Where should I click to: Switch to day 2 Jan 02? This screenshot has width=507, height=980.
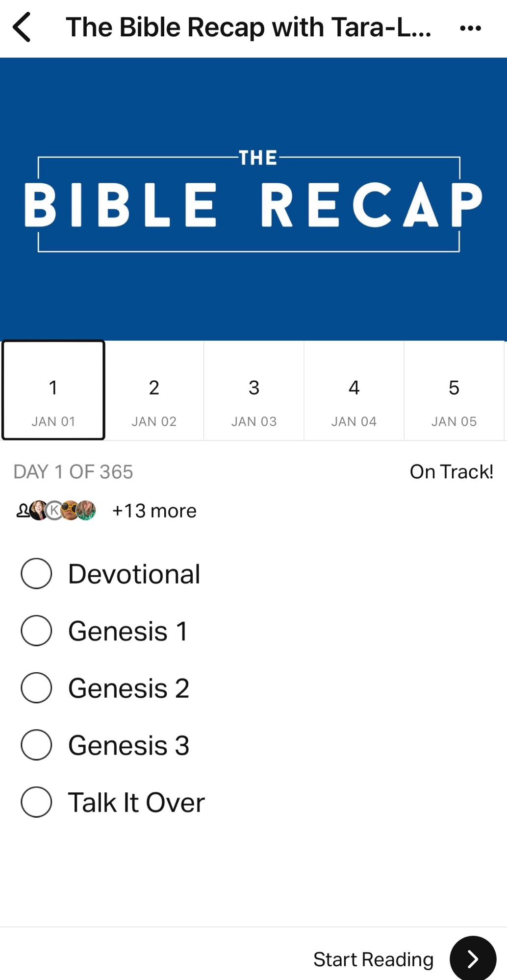click(x=154, y=391)
